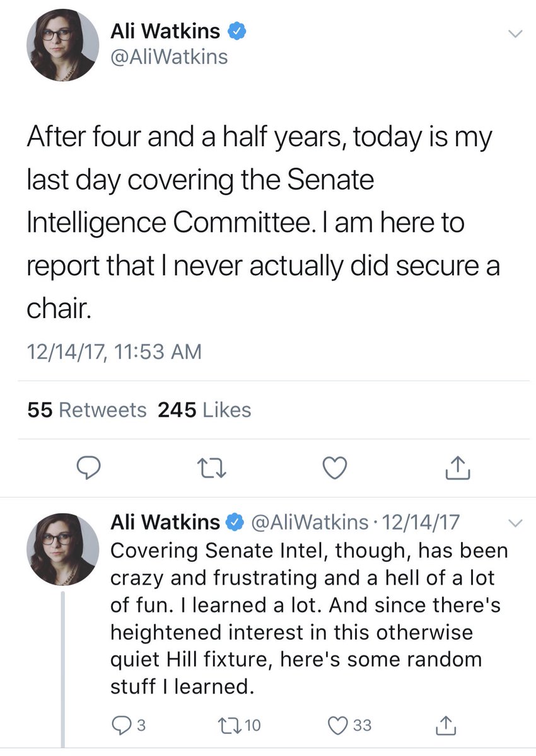Open the 12/14/17, 11:53 AM timestamp
The width and height of the screenshot is (536, 756).
(x=114, y=351)
